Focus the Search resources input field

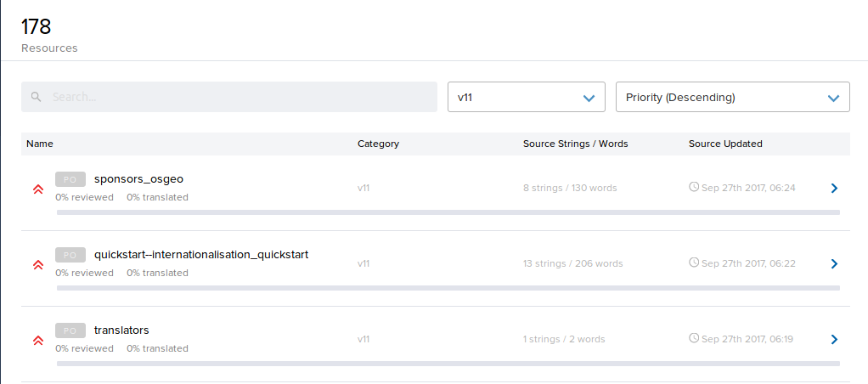(238, 97)
